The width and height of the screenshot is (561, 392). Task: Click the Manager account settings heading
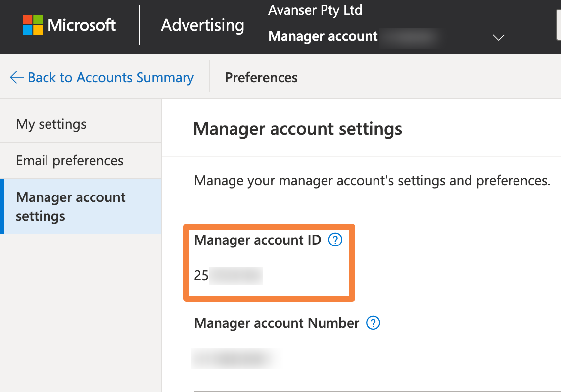[298, 129]
